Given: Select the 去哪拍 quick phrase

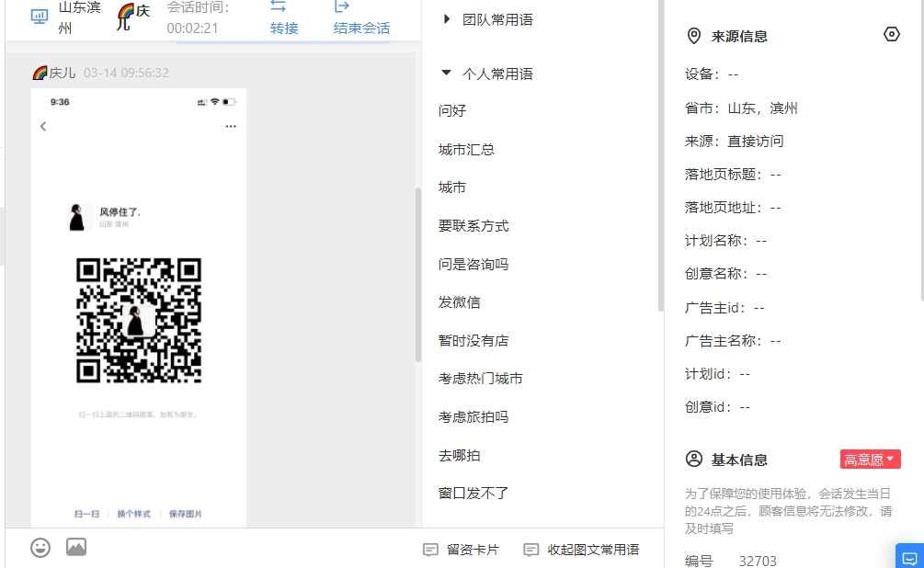Looking at the screenshot, I should [x=459, y=456].
